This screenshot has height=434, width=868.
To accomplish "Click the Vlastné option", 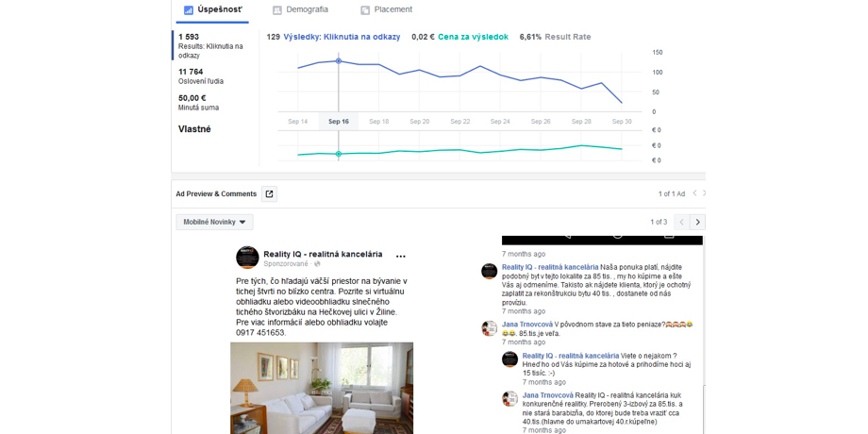I will (x=195, y=129).
